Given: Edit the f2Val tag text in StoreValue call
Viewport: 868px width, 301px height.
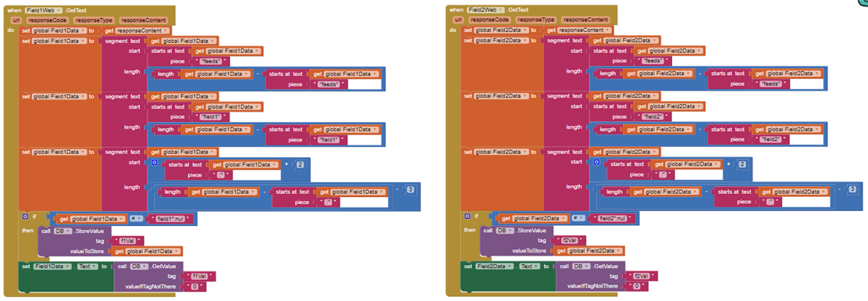Looking at the screenshot, I should 571,241.
